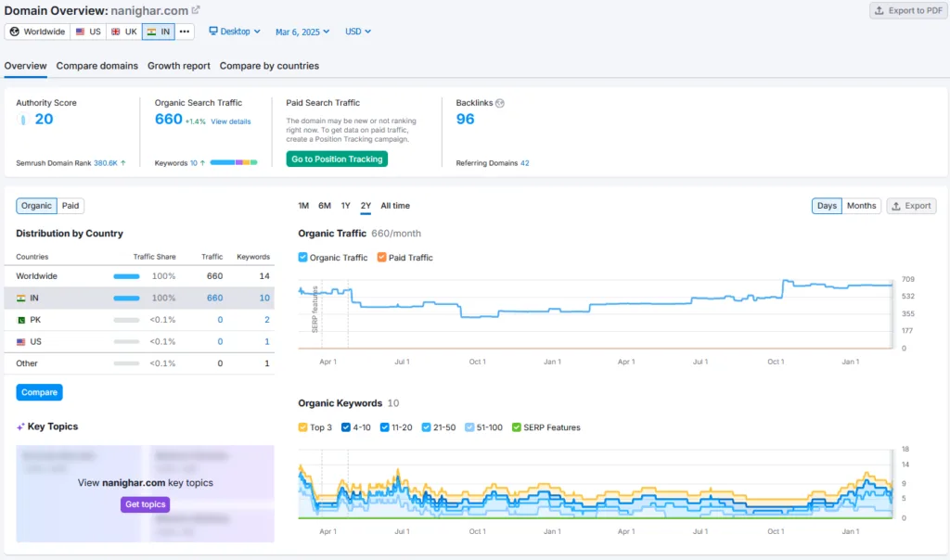The width and height of the screenshot is (950, 560).
Task: Select the All time range option
Action: pyautogui.click(x=394, y=206)
